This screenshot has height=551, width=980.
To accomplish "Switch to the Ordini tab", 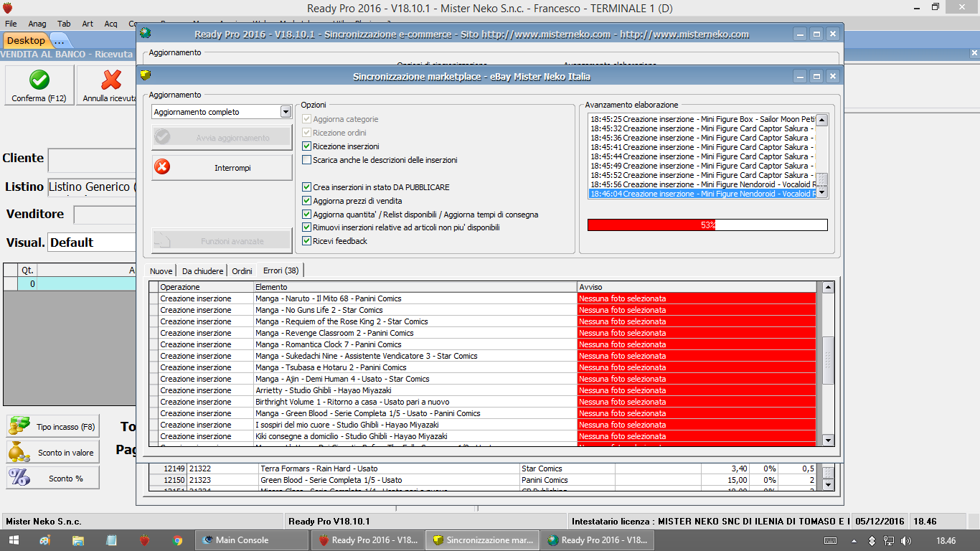I will point(242,270).
